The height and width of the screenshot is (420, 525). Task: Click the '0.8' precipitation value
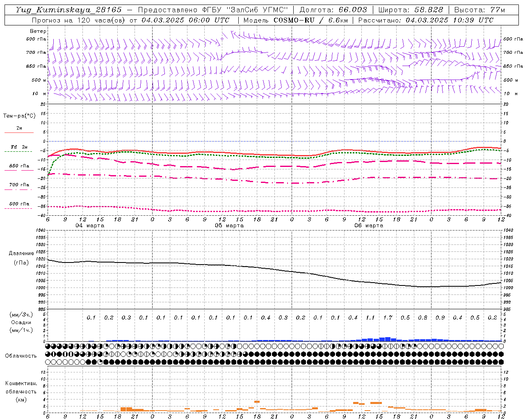(x=422, y=317)
